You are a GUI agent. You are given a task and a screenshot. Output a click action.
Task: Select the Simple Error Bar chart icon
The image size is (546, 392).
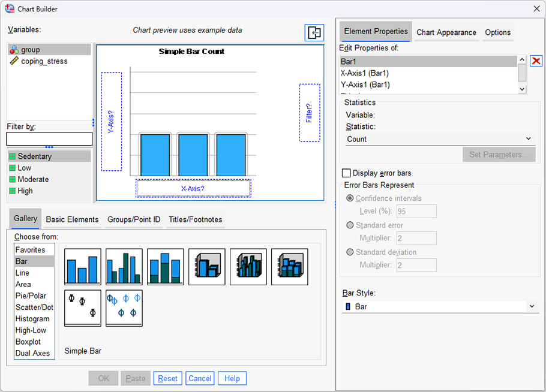[82, 307]
